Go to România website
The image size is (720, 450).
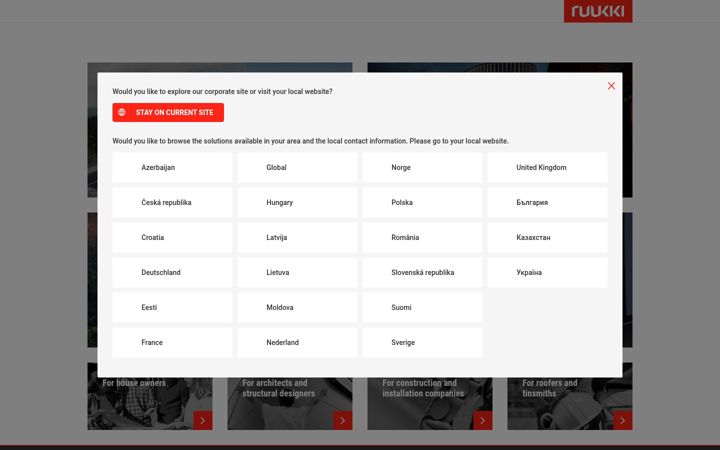click(x=422, y=237)
